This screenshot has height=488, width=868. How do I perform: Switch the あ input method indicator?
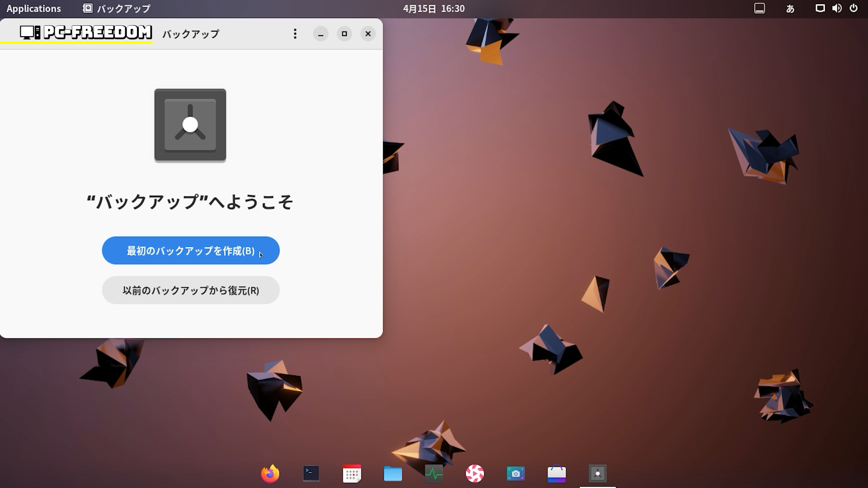point(790,9)
